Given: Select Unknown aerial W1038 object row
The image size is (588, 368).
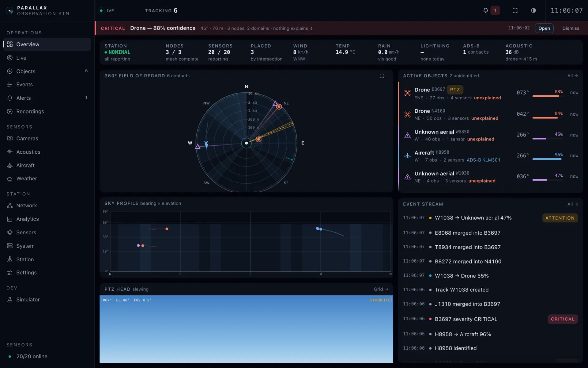Looking at the screenshot, I should click(490, 177).
